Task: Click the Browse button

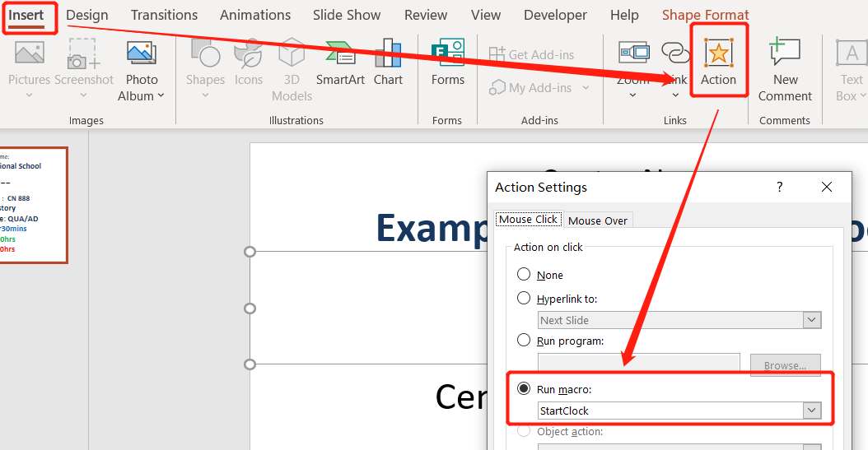Action: pyautogui.click(x=785, y=365)
